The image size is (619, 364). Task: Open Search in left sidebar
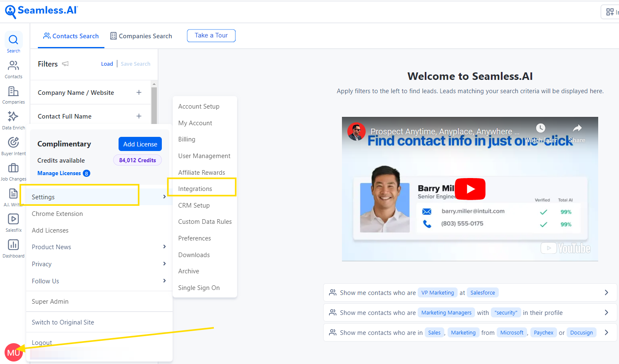13,43
